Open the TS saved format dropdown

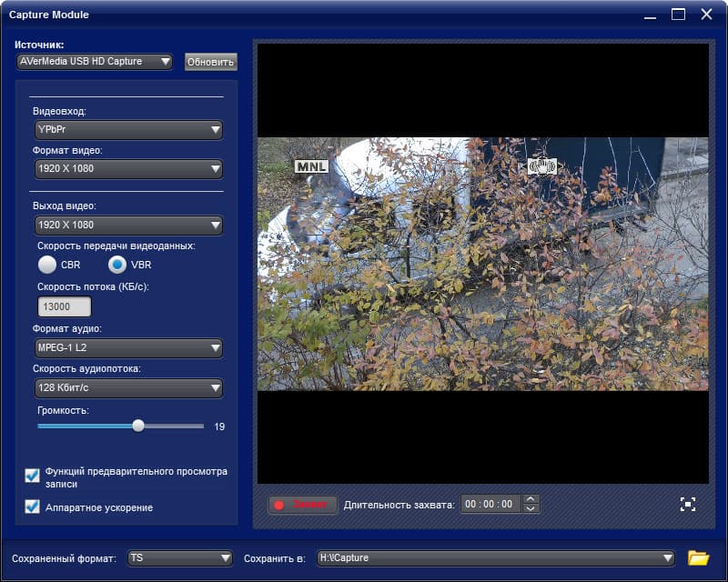[x=179, y=557]
